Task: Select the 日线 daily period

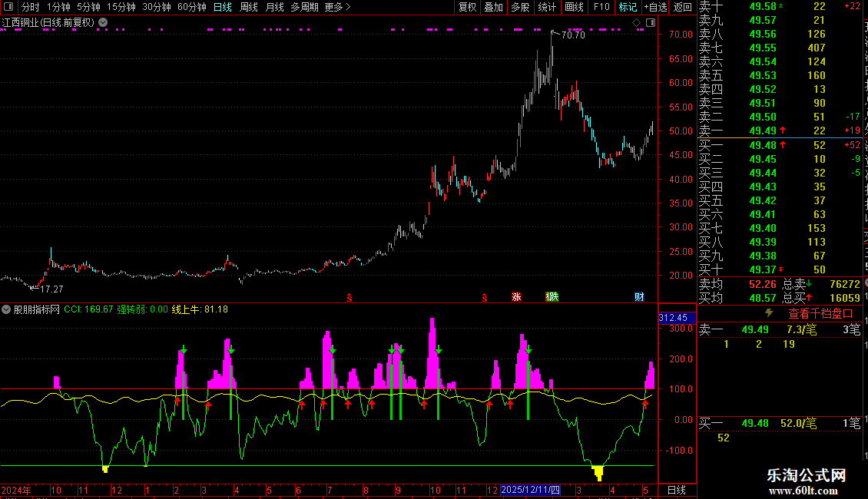Action: click(x=223, y=7)
